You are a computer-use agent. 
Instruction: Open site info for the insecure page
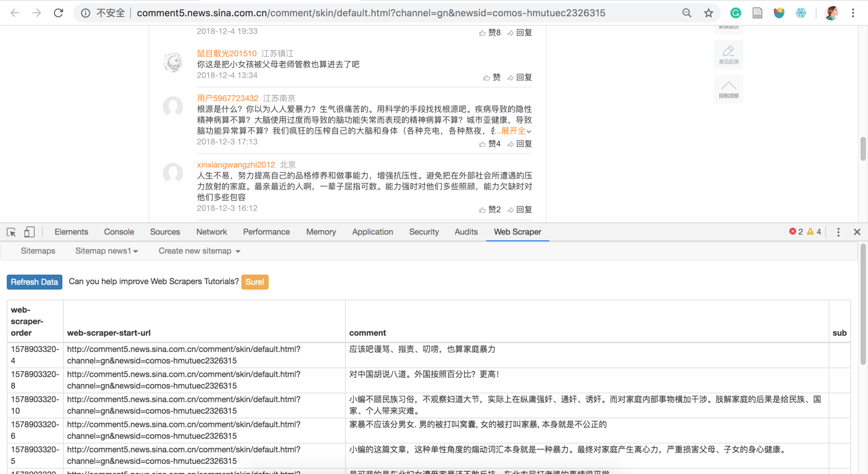85,13
